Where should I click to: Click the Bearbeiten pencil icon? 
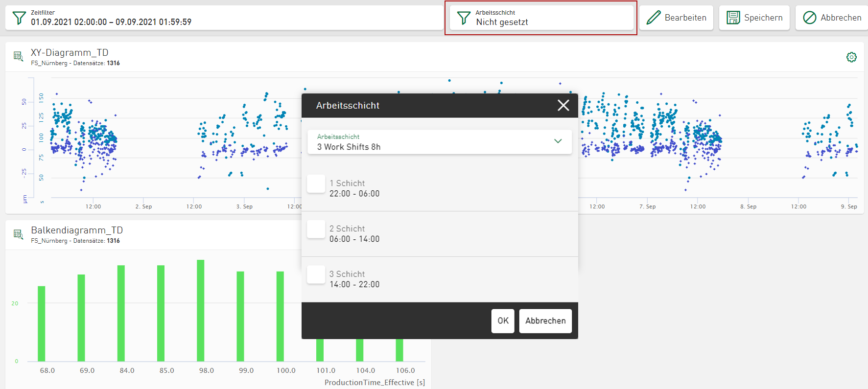point(654,18)
